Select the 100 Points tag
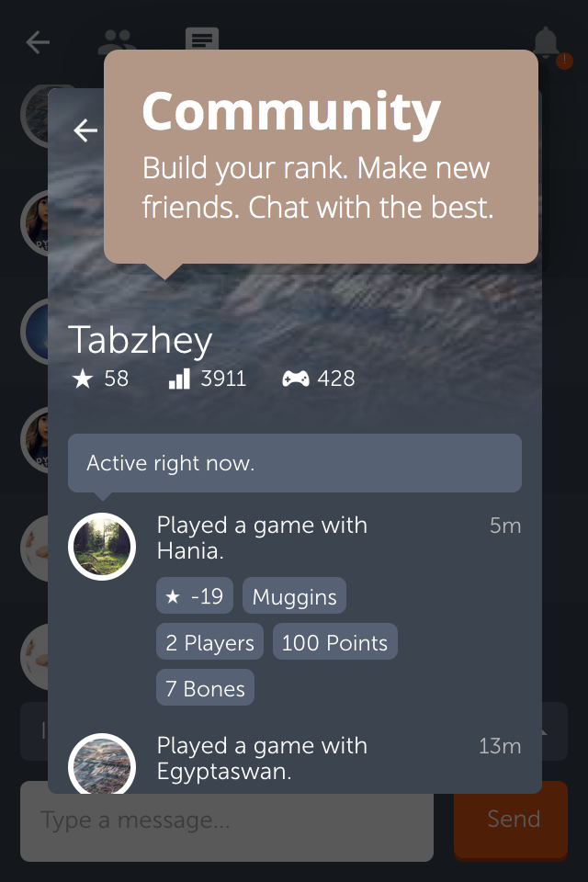588x882 pixels. 334,642
